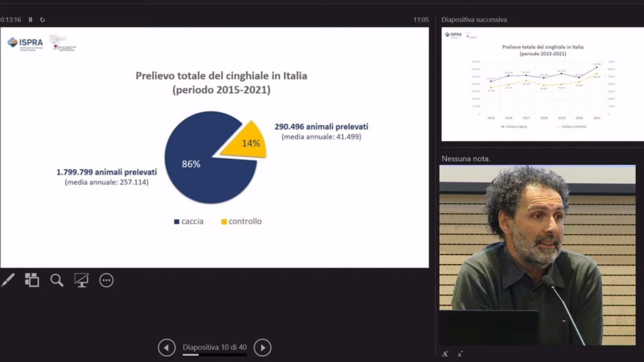Image resolution: width=644 pixels, height=362 pixels.
Task: Pause the presentation timer
Action: coord(30,19)
